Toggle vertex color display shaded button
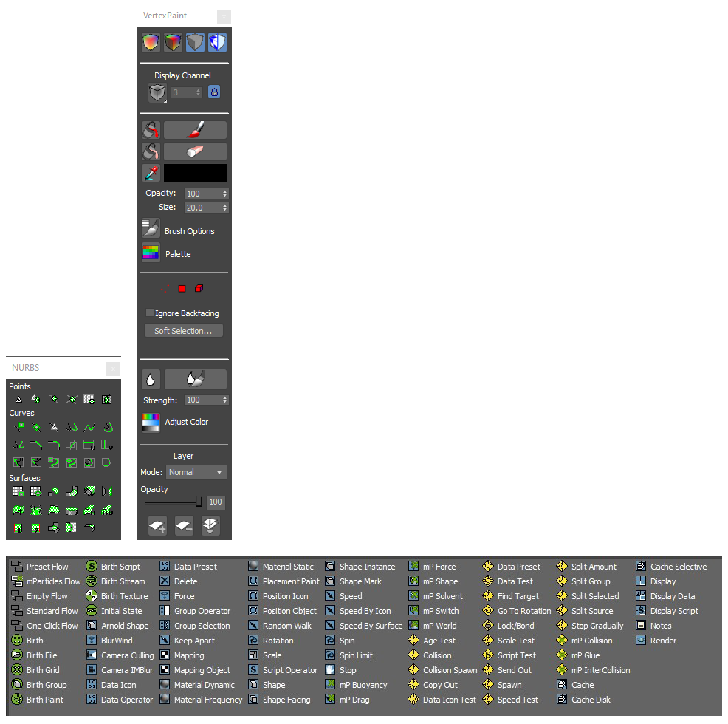The width and height of the screenshot is (728, 724). [x=151, y=43]
